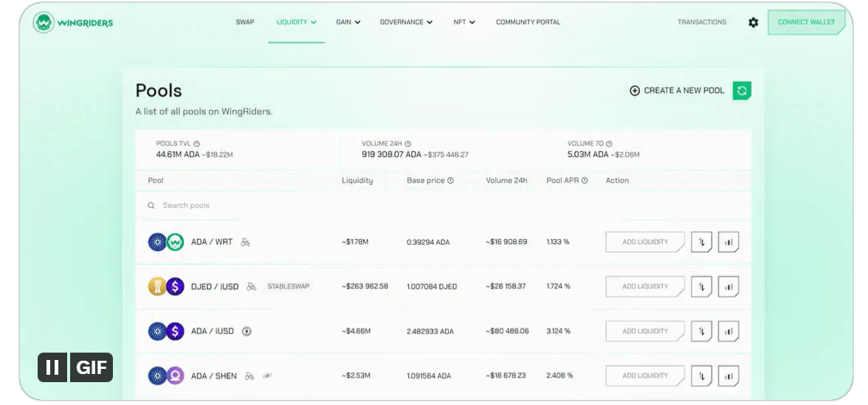The width and height of the screenshot is (868, 405).
Task: Open Transactions page
Action: click(x=702, y=22)
